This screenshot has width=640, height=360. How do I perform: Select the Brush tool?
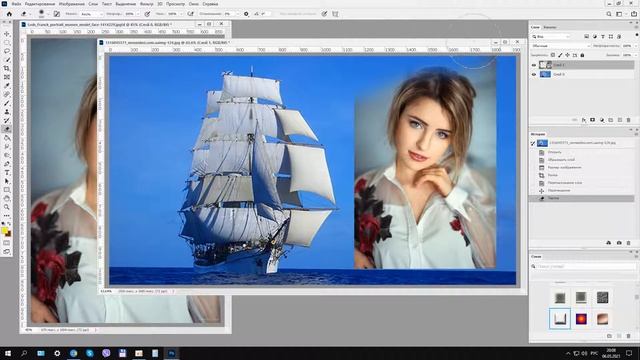click(7, 103)
